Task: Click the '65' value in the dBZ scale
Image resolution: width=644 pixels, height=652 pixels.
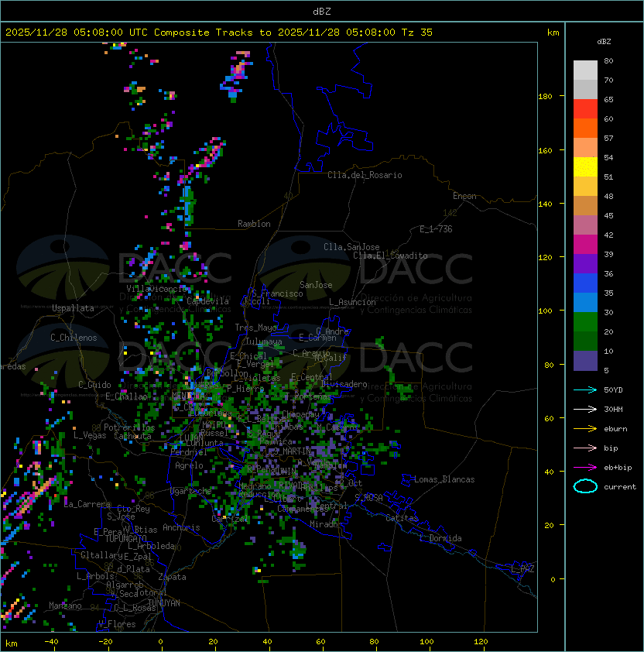Action: click(608, 99)
